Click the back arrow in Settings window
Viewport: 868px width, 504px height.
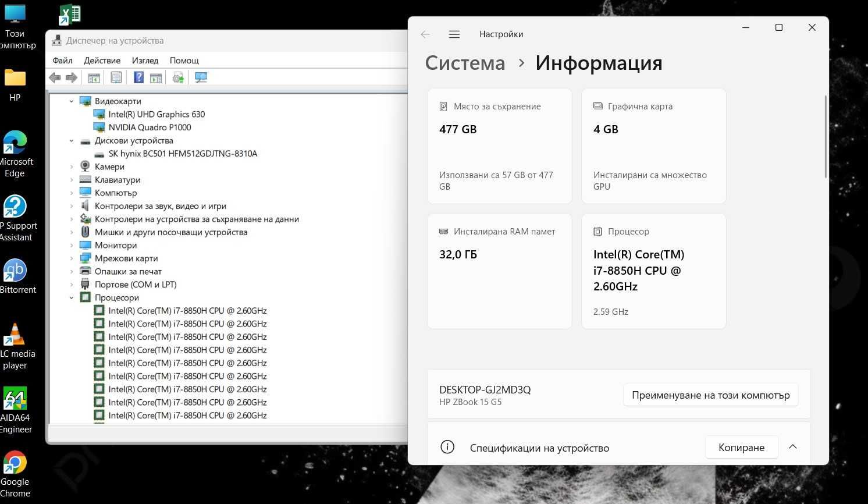coord(425,34)
